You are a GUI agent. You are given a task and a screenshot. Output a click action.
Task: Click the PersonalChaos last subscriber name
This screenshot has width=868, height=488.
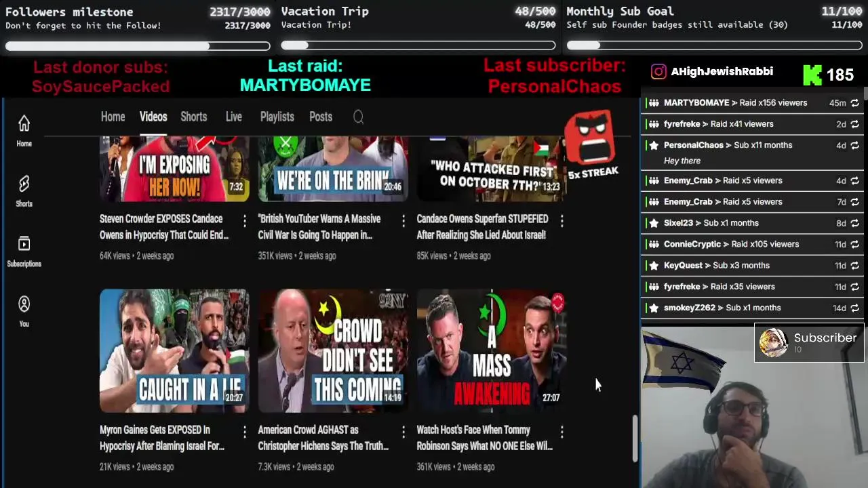pos(554,87)
